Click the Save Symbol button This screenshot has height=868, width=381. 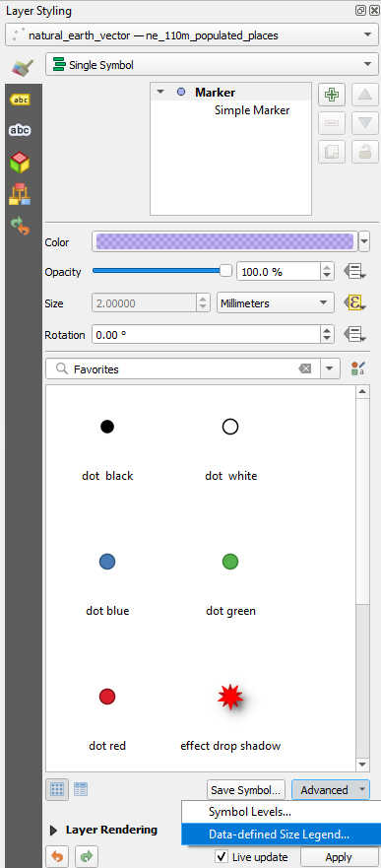click(x=247, y=790)
